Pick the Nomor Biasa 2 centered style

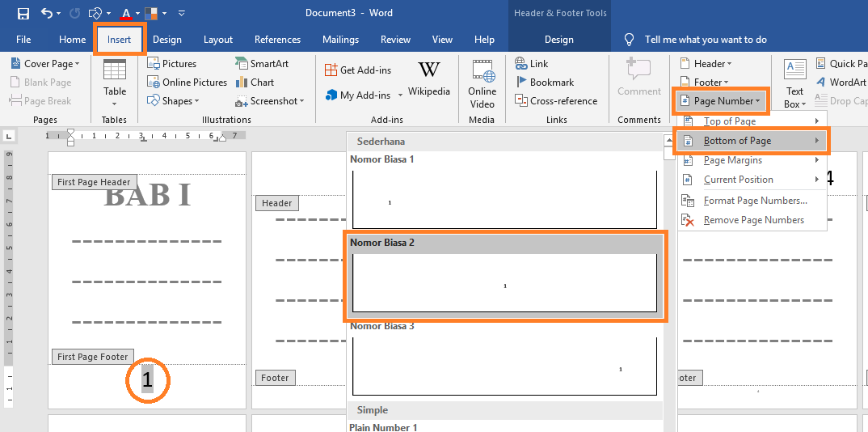pos(504,275)
